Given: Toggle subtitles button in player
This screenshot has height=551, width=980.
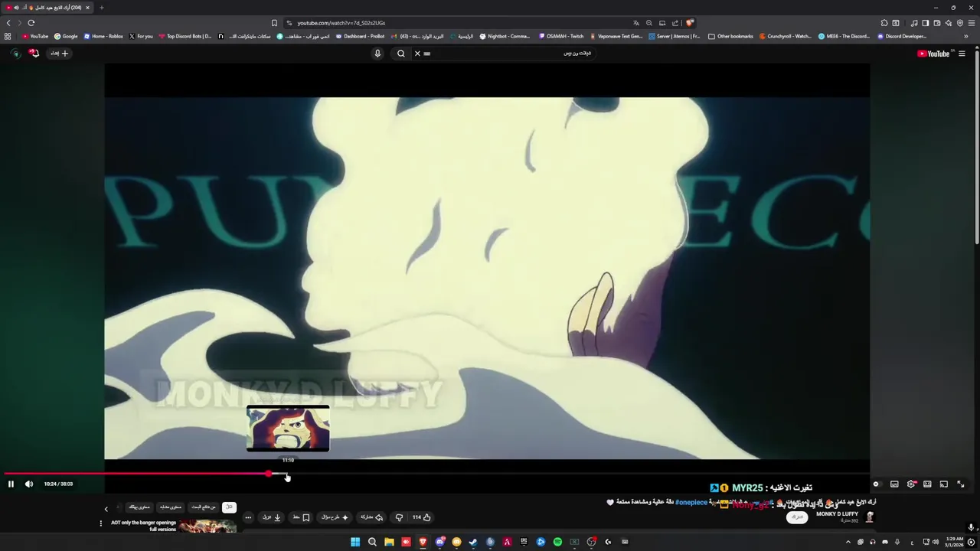Looking at the screenshot, I should [x=894, y=484].
